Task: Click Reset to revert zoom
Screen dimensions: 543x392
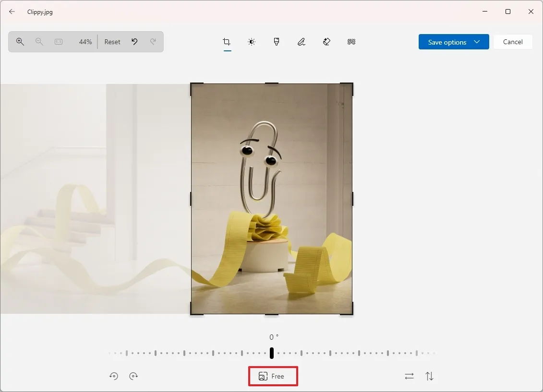Action: pos(112,42)
